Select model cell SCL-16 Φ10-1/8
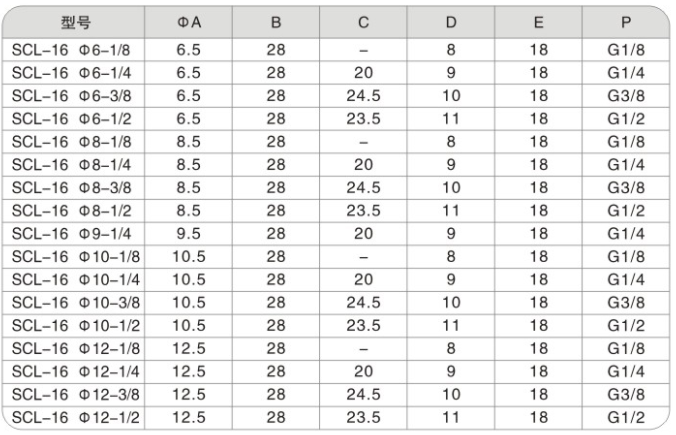The width and height of the screenshot is (676, 435). pos(73,257)
